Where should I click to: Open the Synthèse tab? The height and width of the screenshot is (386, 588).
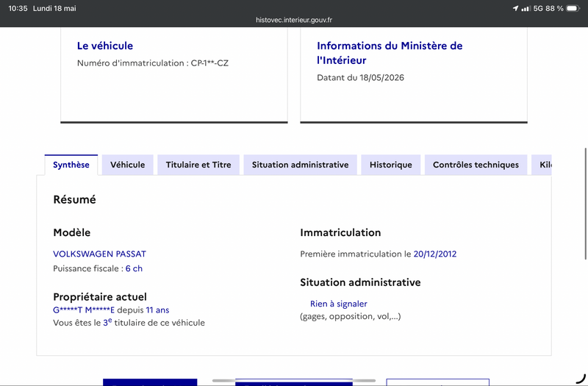71,165
